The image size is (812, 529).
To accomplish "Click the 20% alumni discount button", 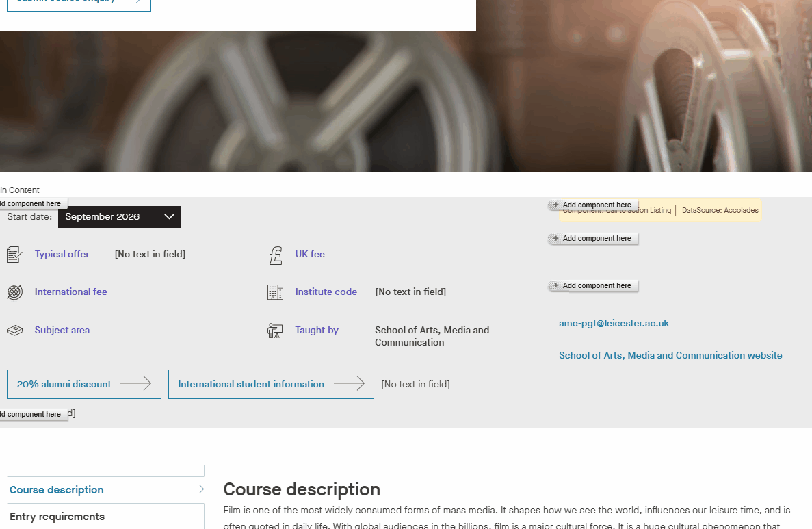I will click(x=83, y=384).
